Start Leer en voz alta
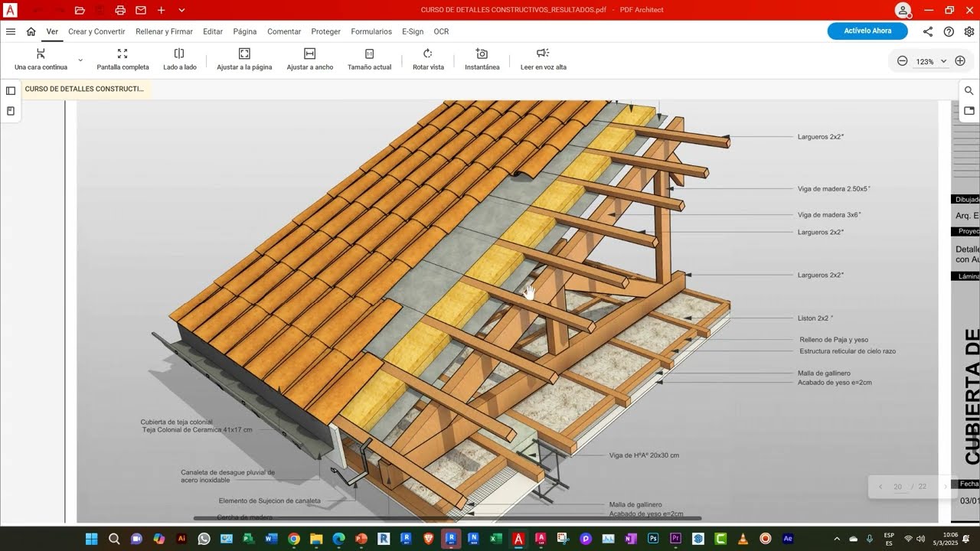Image resolution: width=980 pixels, height=551 pixels. point(544,59)
